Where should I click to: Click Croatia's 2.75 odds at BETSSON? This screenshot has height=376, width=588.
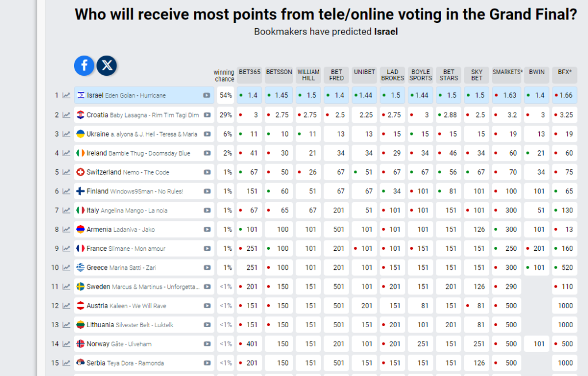(x=280, y=115)
